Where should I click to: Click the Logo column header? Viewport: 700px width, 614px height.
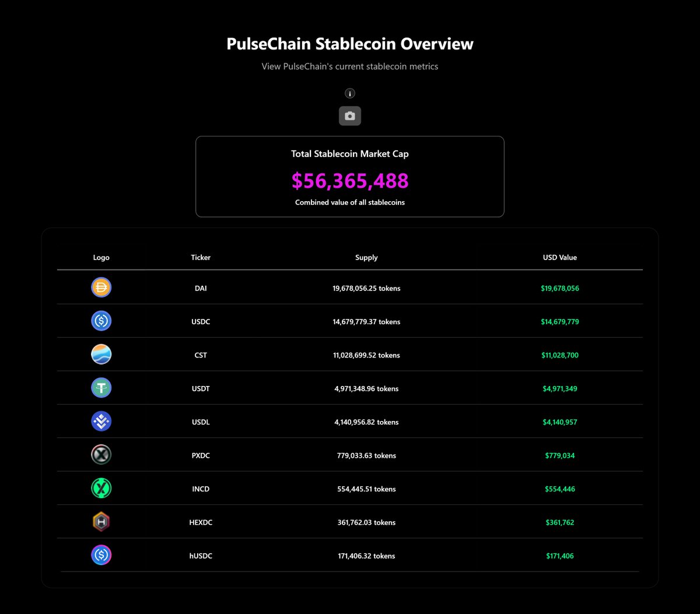pyautogui.click(x=101, y=257)
